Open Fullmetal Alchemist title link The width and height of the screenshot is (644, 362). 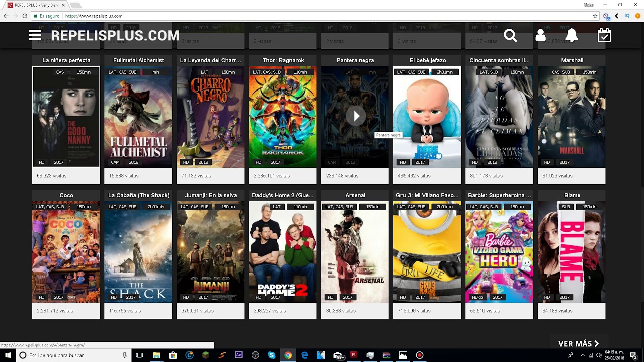138,60
